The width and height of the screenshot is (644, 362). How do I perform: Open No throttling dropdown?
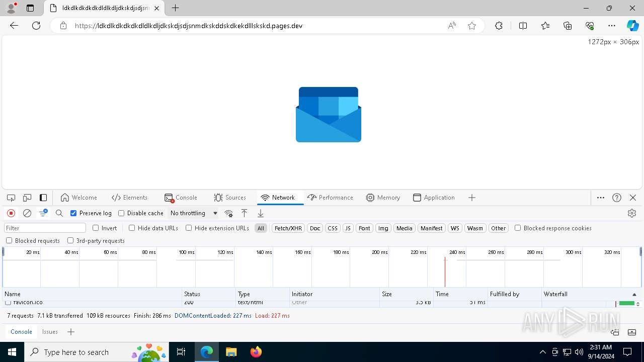[x=194, y=213]
